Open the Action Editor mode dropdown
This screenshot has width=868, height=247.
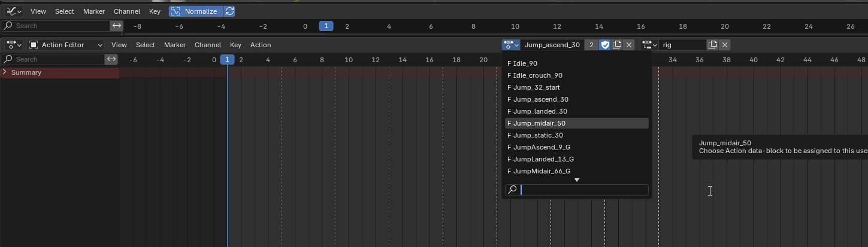66,45
